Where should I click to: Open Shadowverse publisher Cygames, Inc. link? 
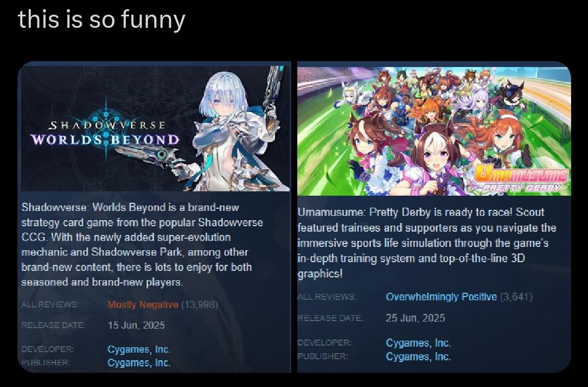click(139, 362)
